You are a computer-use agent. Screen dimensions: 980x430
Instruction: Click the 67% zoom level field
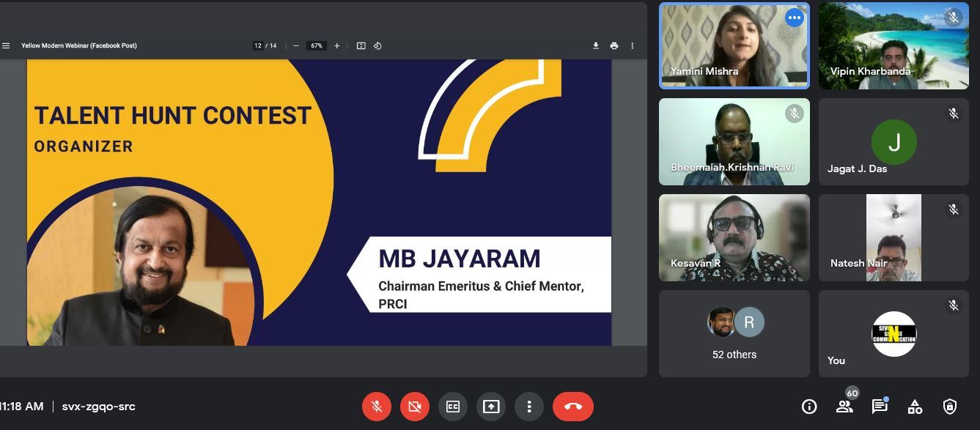pos(317,45)
